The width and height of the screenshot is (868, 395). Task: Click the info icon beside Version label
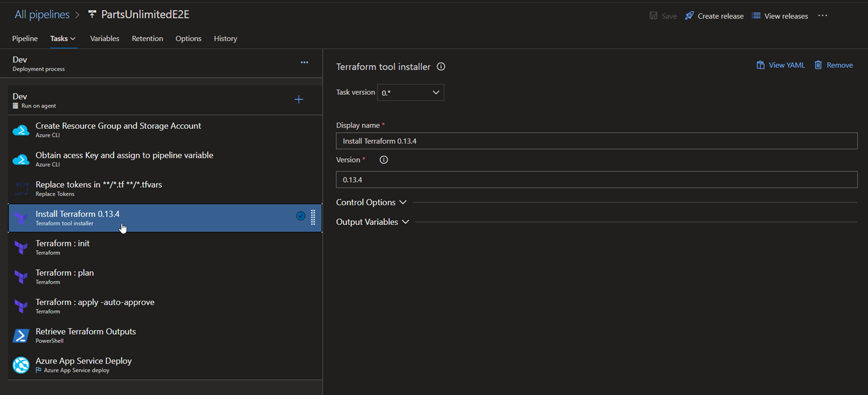[384, 160]
